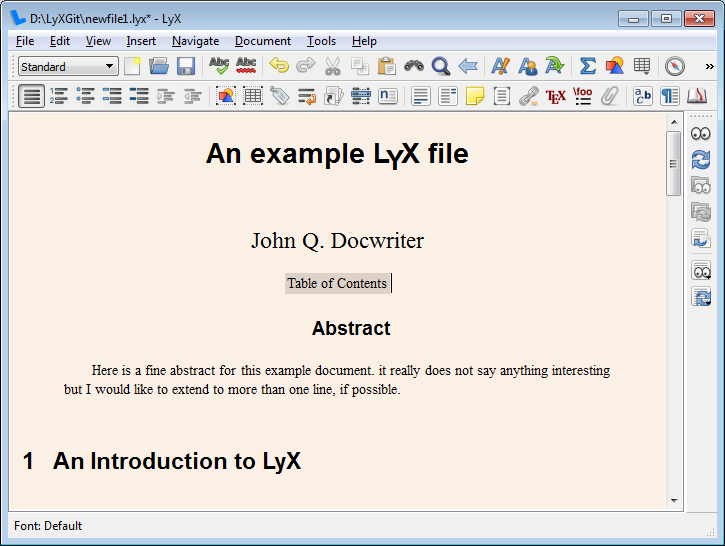Open the Document menu
The height and width of the screenshot is (546, 725).
pos(263,41)
